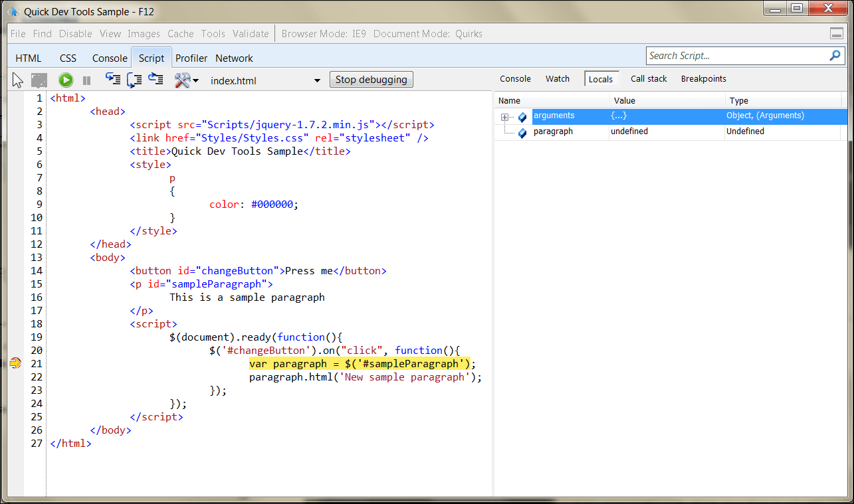The width and height of the screenshot is (854, 504).
Task: Select the paragraph variable row
Action: [x=553, y=131]
